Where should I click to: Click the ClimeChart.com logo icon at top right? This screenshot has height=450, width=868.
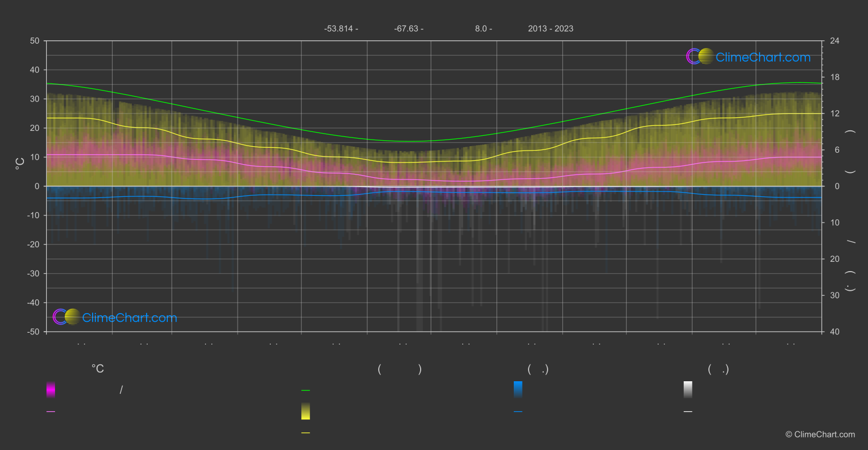click(700, 57)
